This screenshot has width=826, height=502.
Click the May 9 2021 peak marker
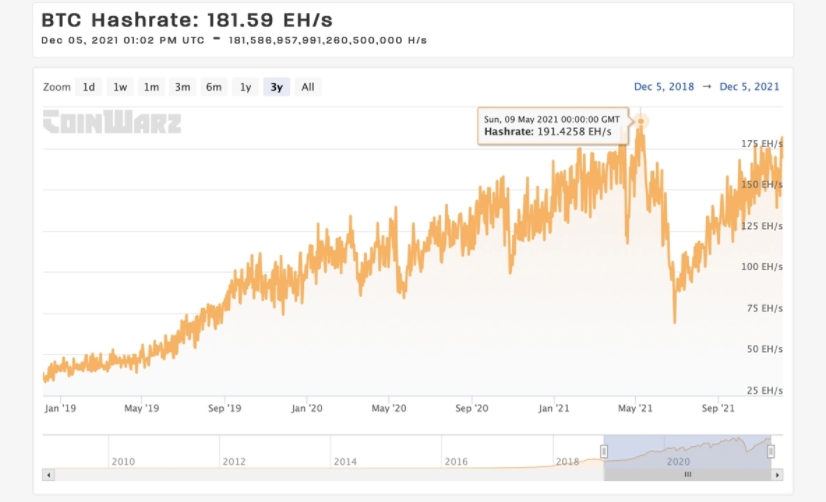641,122
